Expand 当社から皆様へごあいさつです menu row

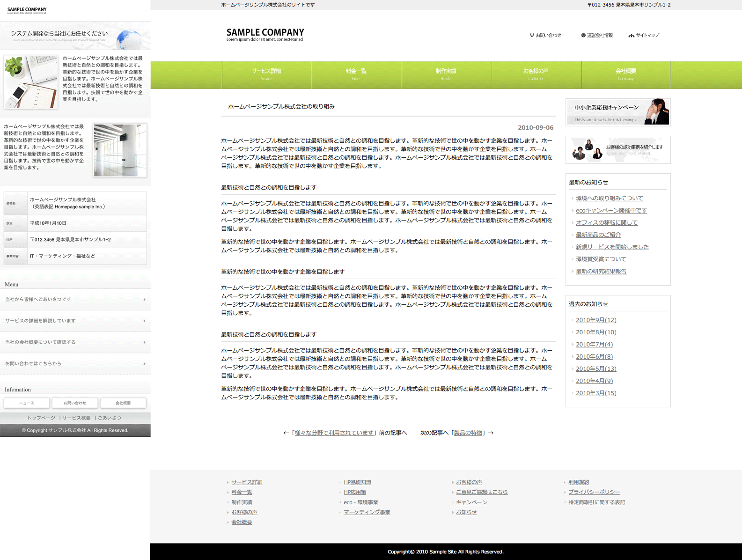tap(75, 300)
